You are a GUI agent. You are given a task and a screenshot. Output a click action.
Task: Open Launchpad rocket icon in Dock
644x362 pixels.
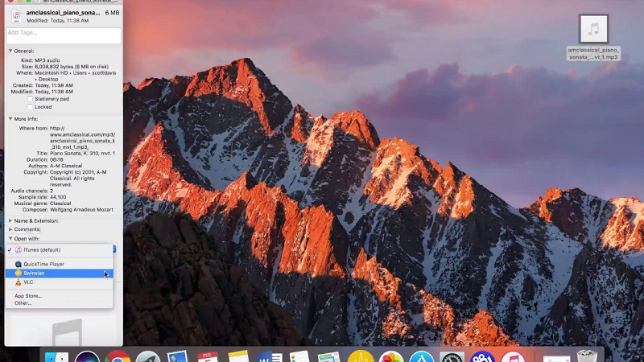[148, 357]
